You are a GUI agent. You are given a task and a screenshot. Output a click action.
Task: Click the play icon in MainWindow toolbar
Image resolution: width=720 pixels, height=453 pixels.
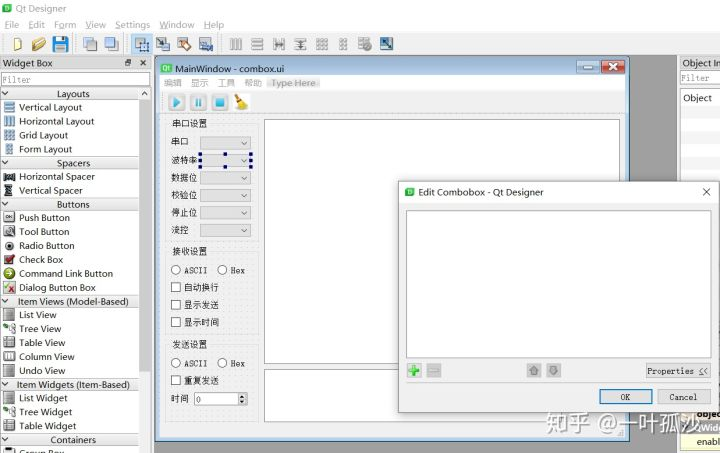[176, 102]
